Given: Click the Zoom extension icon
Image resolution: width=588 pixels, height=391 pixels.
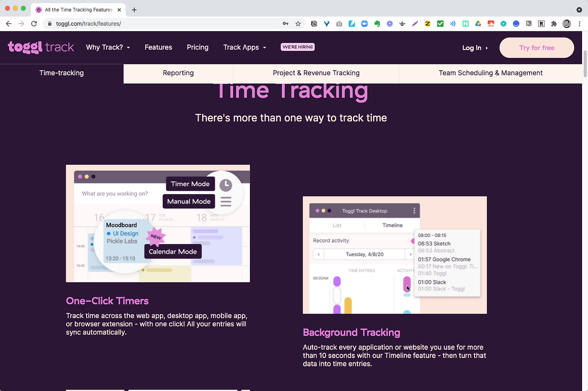Looking at the screenshot, I should point(364,23).
